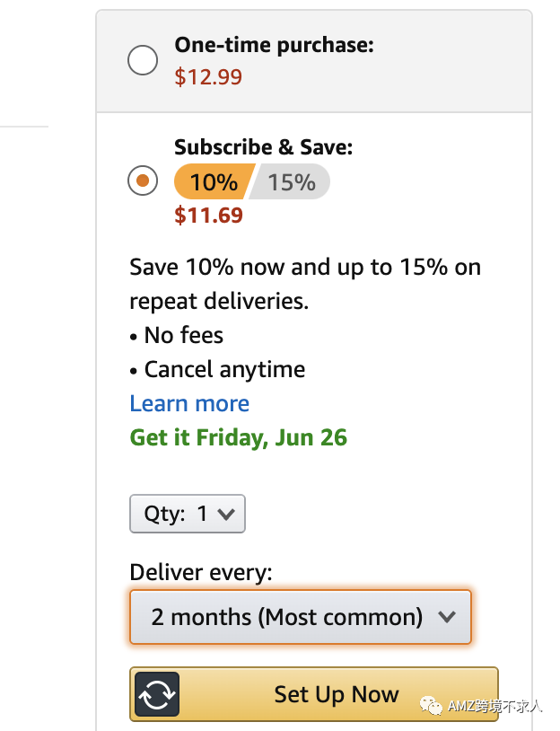Screen dimensions: 560x731
Task: Click the Subscribe & Save heading text
Action: 263,147
